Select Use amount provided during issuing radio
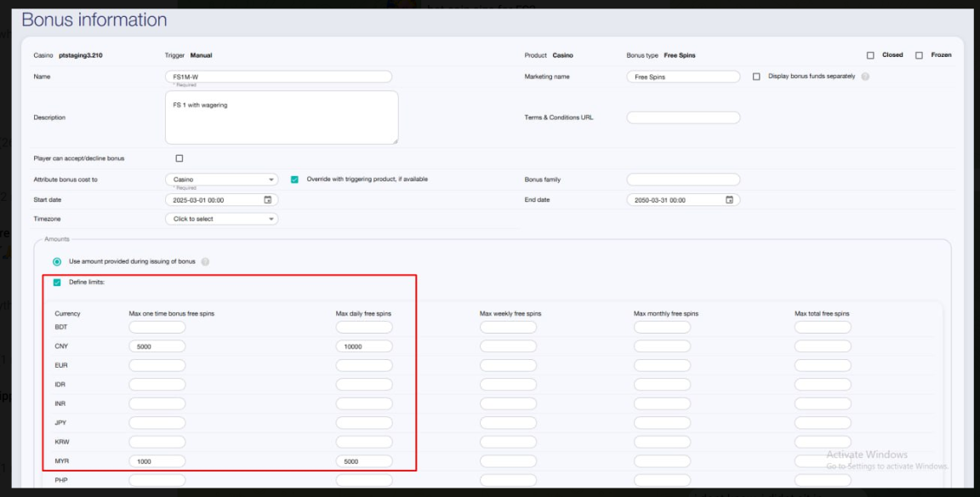The height and width of the screenshot is (497, 980). point(57,261)
